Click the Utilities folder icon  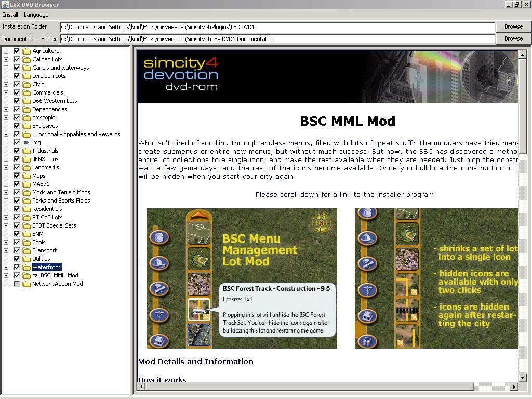point(26,259)
